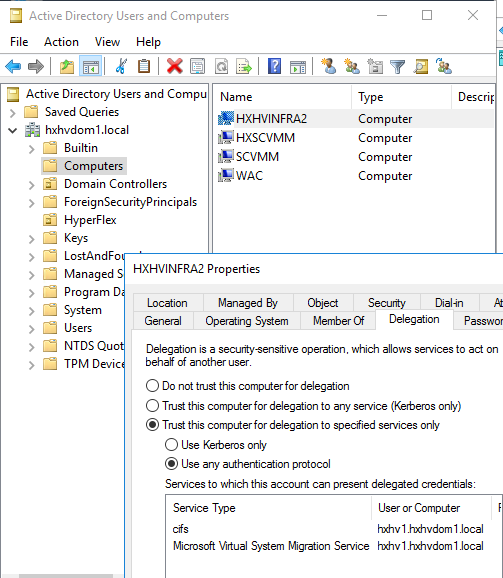Click HXHVINFRA2 computer icon

click(226, 118)
